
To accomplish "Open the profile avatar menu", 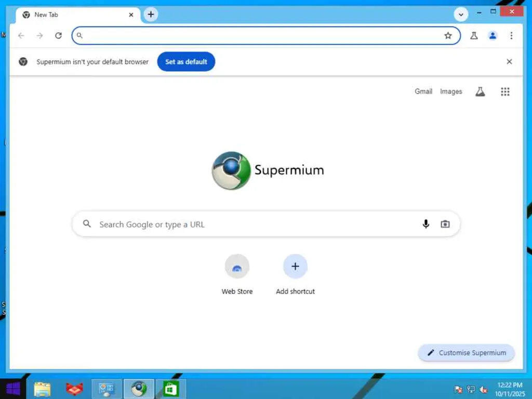I will pyautogui.click(x=493, y=36).
